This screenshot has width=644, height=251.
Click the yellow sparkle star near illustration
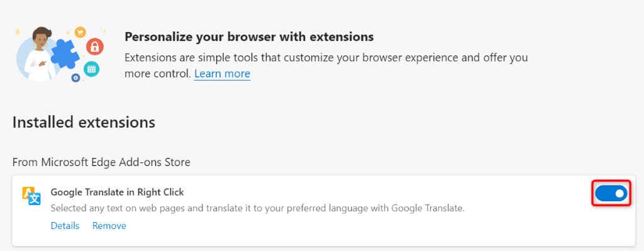[18, 31]
